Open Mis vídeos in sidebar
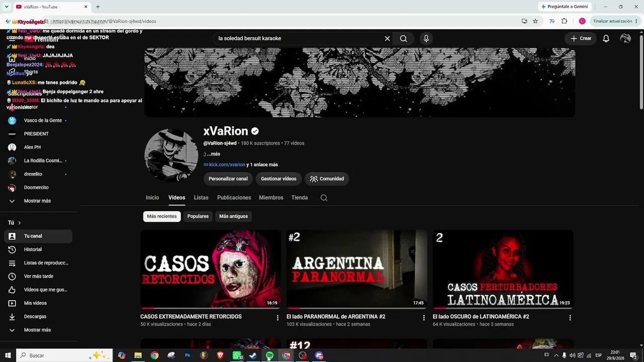 38,303
